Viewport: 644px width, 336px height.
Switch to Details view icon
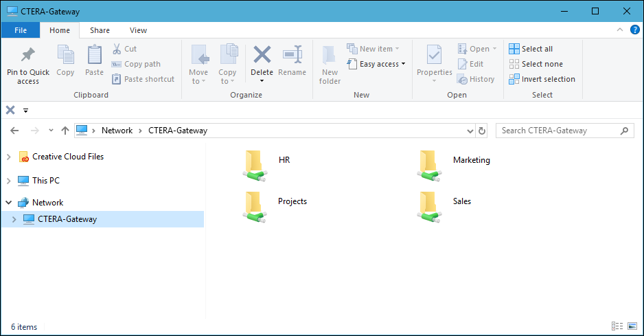click(617, 326)
